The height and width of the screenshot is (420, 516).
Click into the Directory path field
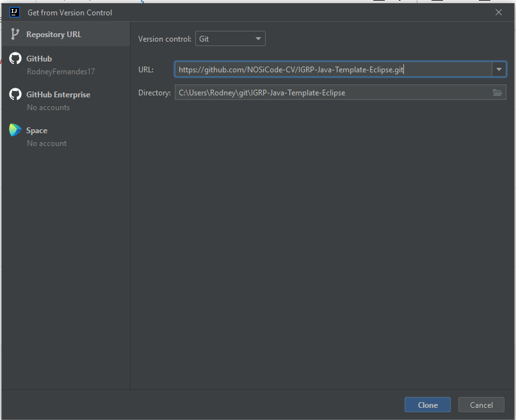341,92
